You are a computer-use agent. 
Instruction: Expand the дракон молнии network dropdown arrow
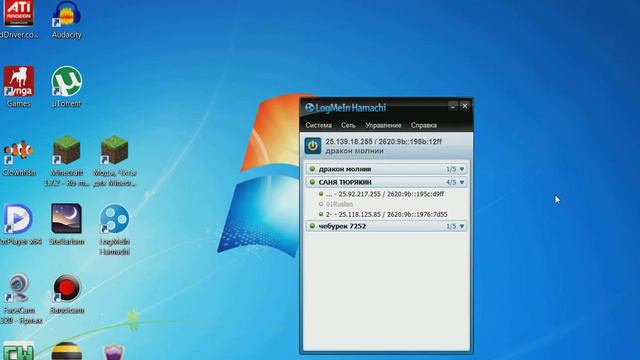(462, 169)
